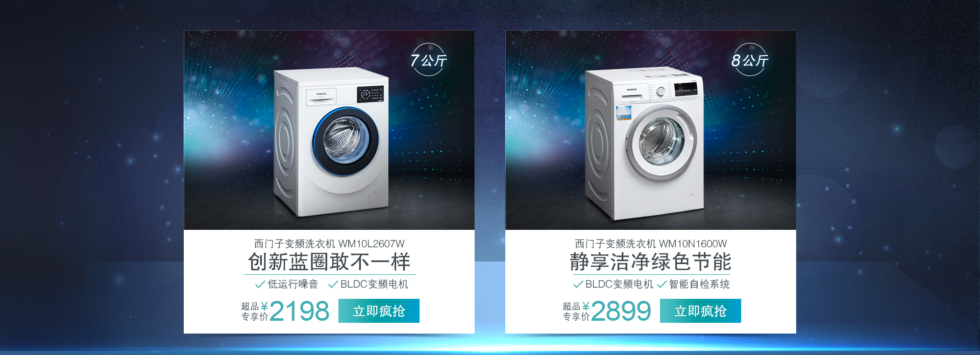
Task: Click the 创新蓝圈敢不一样 headline
Action: [329, 262]
